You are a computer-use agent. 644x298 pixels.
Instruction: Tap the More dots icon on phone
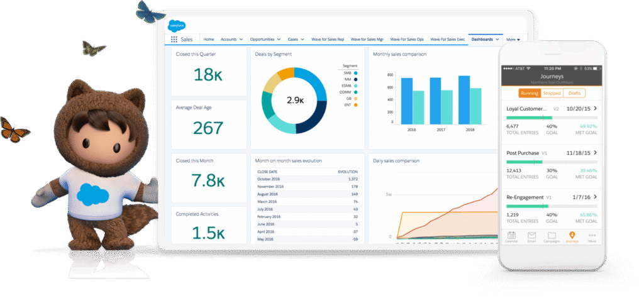point(592,237)
